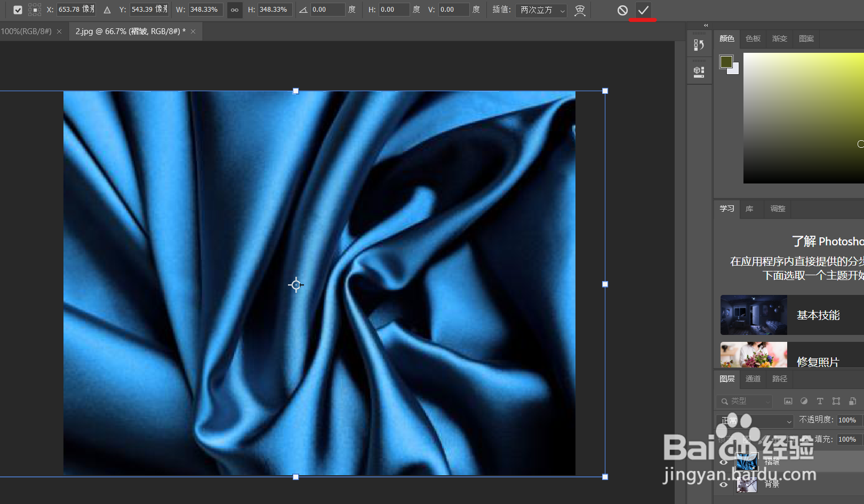Select the 学习 panel tab
This screenshot has width=864, height=504.
(x=727, y=209)
